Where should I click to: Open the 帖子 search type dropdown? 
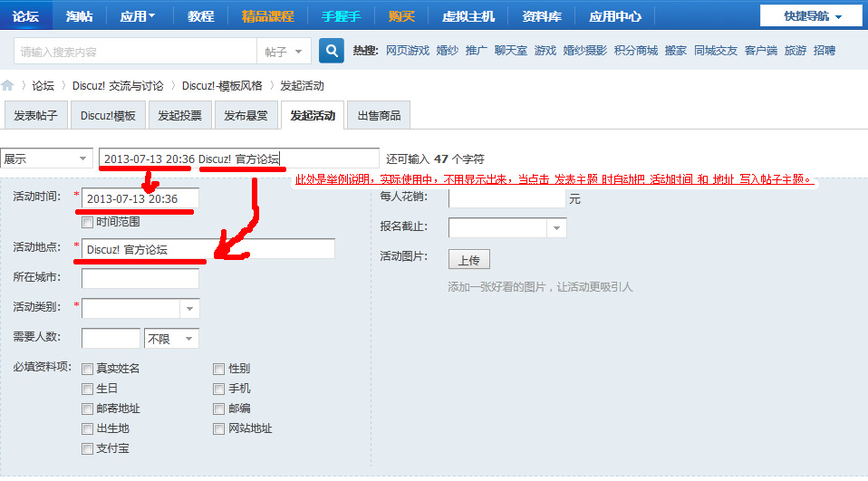click(x=284, y=52)
